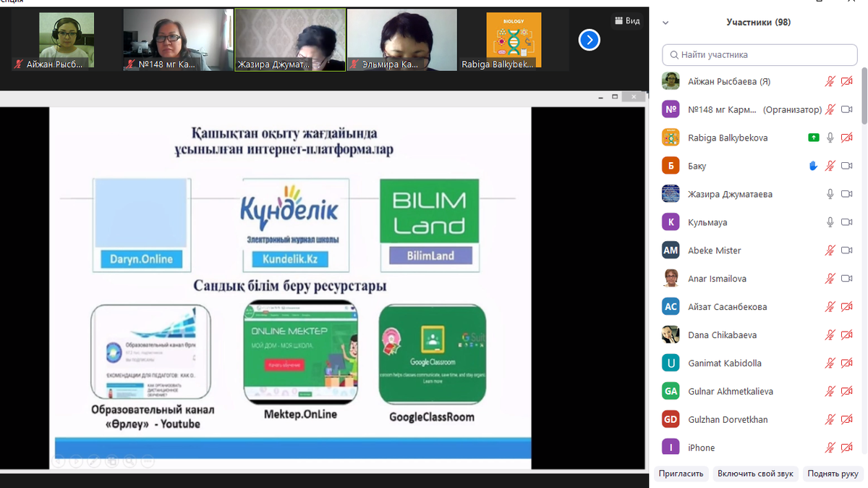Click the raised hand icon beside Баку

[x=813, y=166]
